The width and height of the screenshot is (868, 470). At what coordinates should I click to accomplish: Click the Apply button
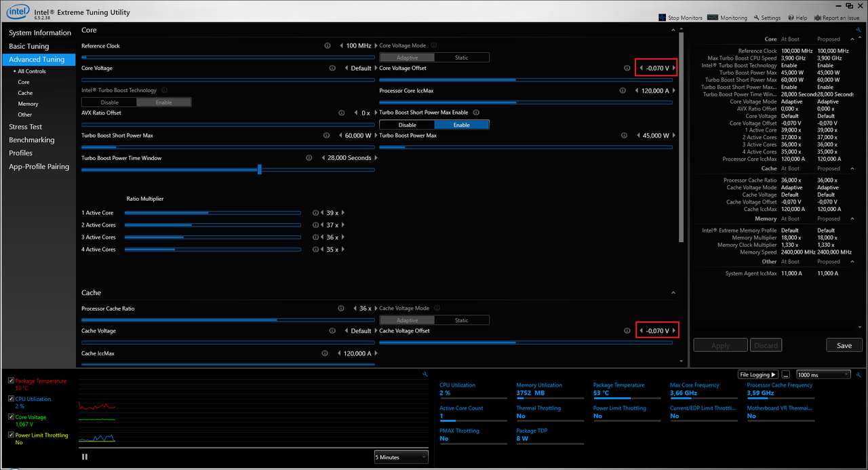tap(720, 345)
